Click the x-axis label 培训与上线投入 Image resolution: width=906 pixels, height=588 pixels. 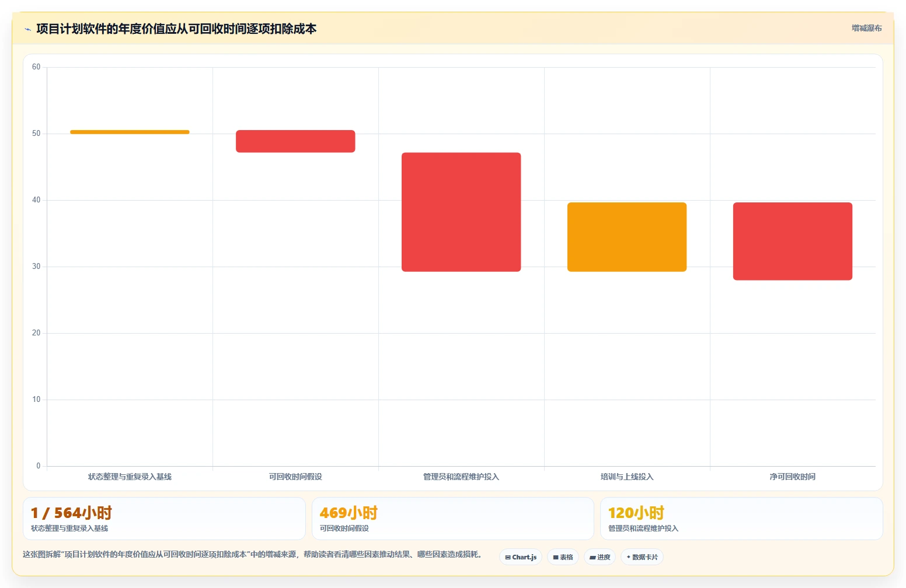(627, 477)
